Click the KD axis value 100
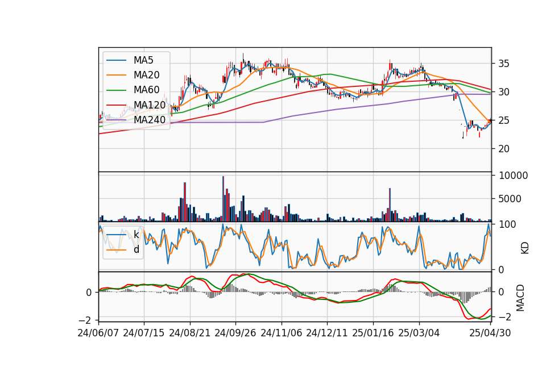546x392 pixels. [507, 225]
